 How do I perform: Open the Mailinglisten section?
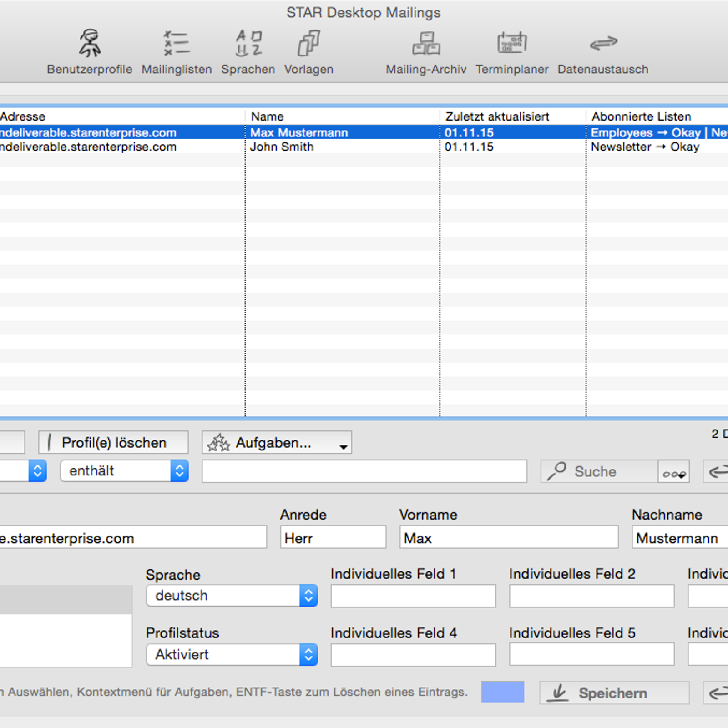[x=177, y=52]
